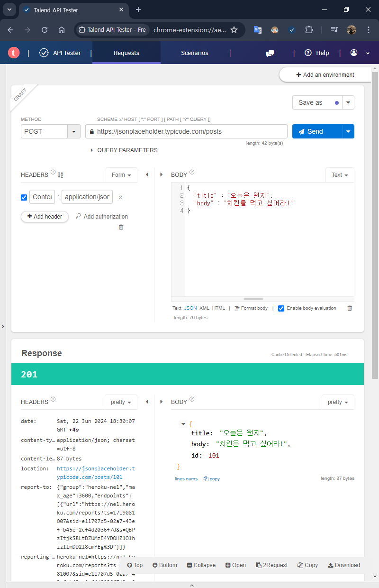
Task: Click Open in the response toolbar
Action: tap(236, 565)
